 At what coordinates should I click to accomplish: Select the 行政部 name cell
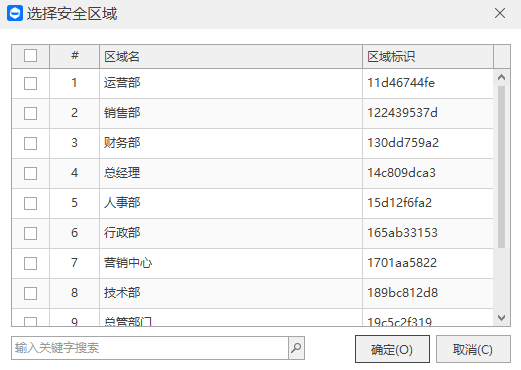tap(231, 233)
